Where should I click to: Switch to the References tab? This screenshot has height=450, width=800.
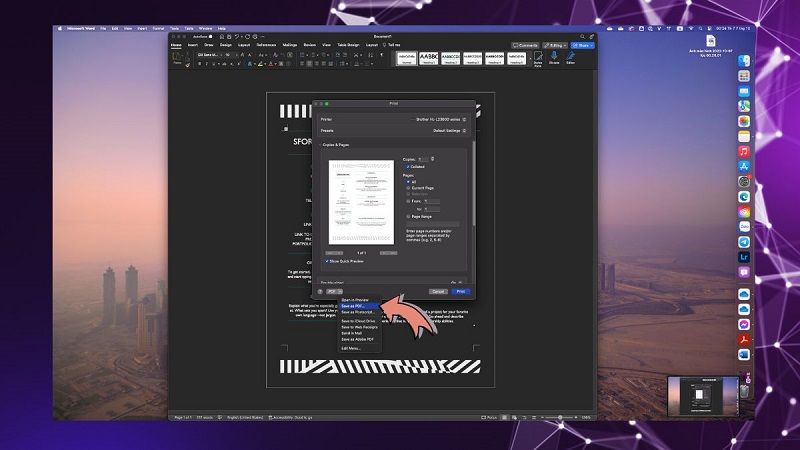pos(266,45)
